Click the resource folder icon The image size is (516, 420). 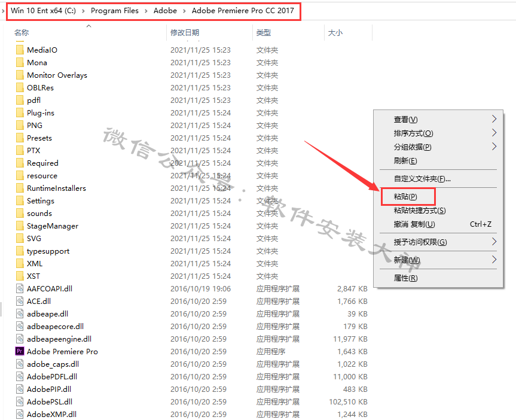20,175
